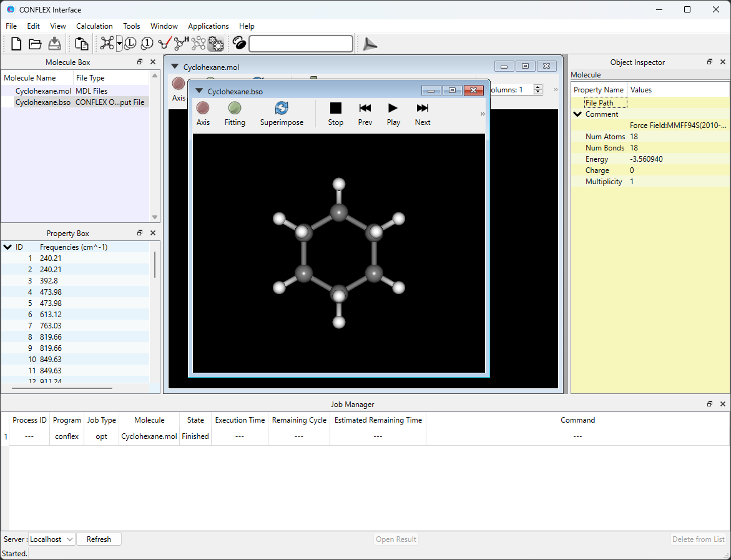The width and height of the screenshot is (731, 560).
Task: Click the Refresh button in Job Manager
Action: [x=99, y=539]
